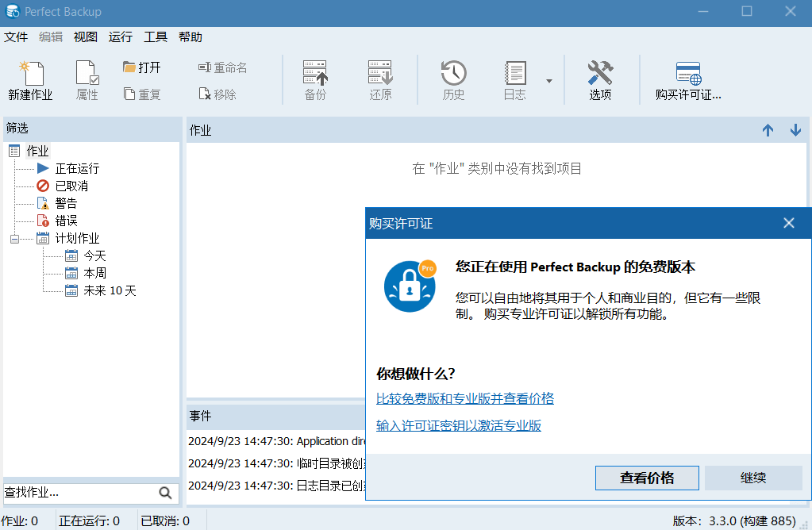Open the 运行 menu

click(121, 37)
